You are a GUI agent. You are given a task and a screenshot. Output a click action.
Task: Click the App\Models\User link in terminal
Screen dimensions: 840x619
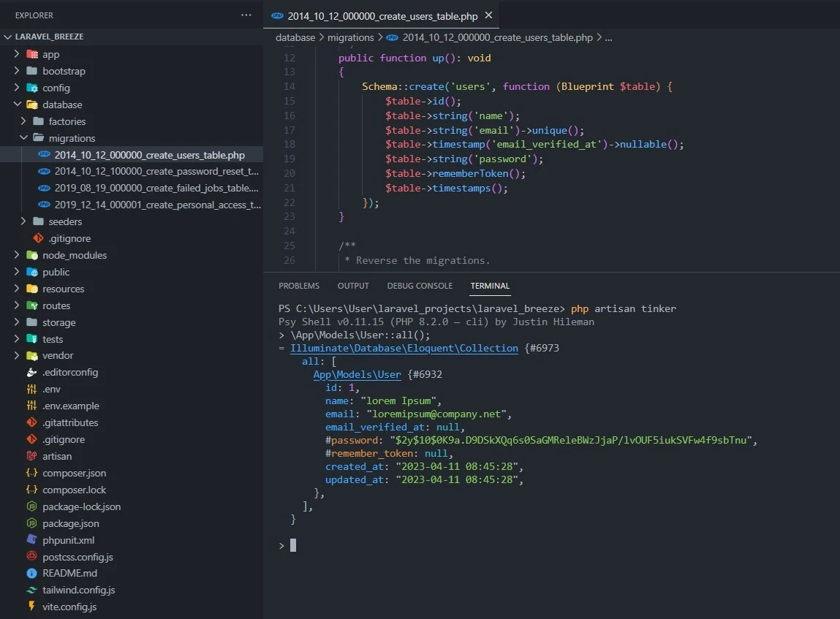tap(357, 375)
